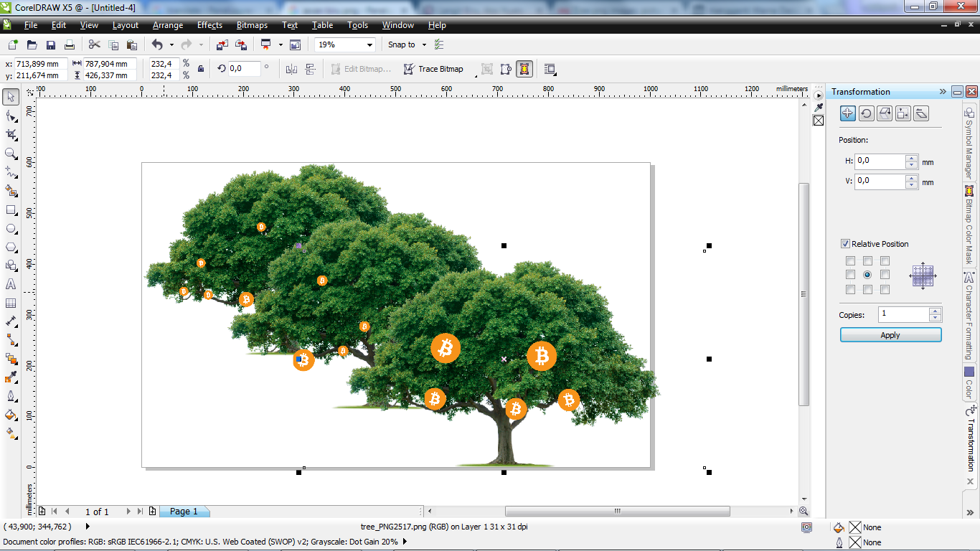Open the Symbol Manager docker tab
The width and height of the screenshot is (980, 551).
coord(969,143)
